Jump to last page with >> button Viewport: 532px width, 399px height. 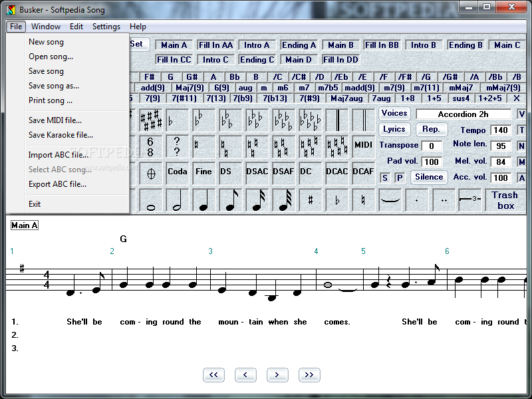coord(309,375)
